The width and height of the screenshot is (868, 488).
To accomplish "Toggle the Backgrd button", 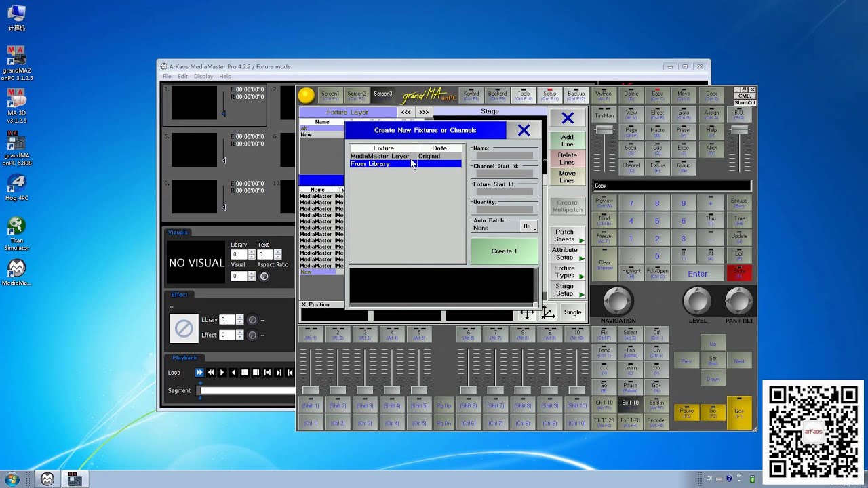I will [x=497, y=96].
